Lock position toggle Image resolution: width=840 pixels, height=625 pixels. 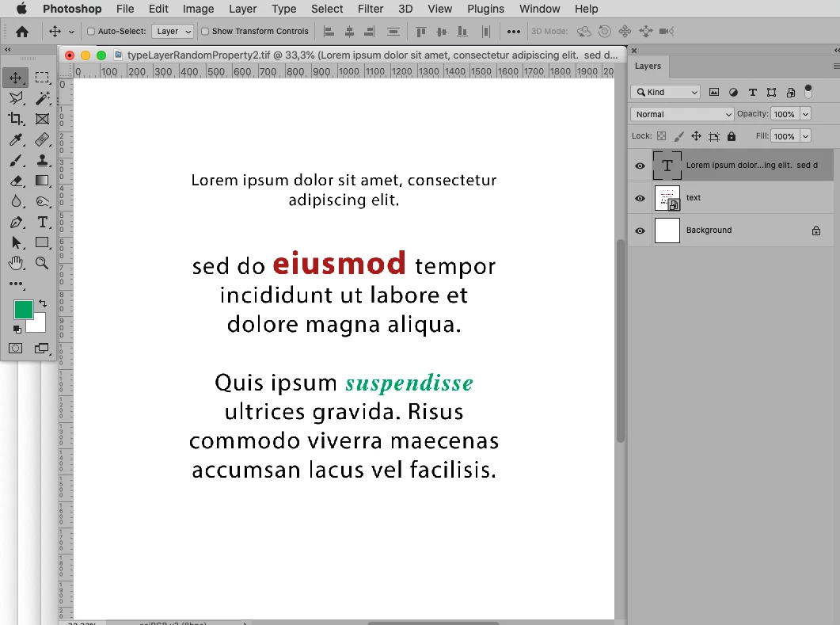point(696,136)
